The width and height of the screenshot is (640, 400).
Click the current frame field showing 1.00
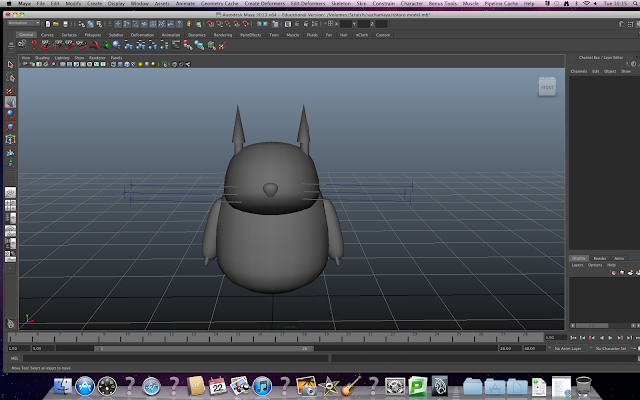[x=556, y=338]
